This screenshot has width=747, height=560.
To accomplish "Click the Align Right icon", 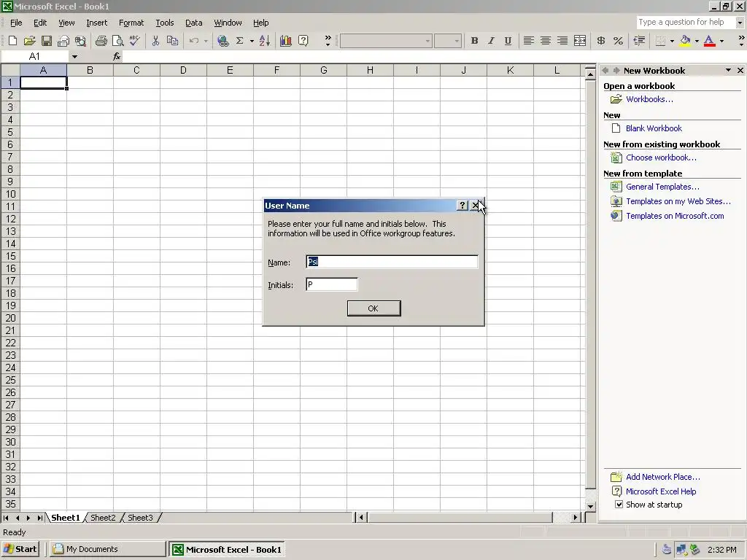I will [x=562, y=41].
